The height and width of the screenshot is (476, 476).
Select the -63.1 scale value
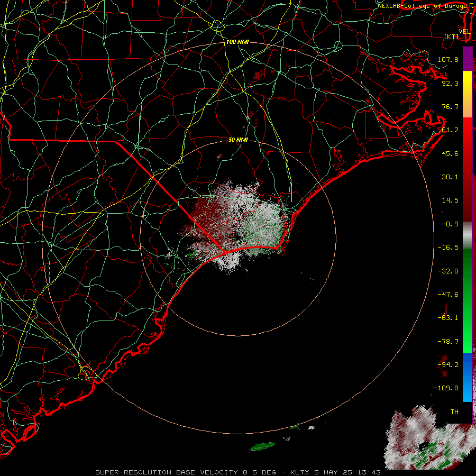tap(448, 318)
